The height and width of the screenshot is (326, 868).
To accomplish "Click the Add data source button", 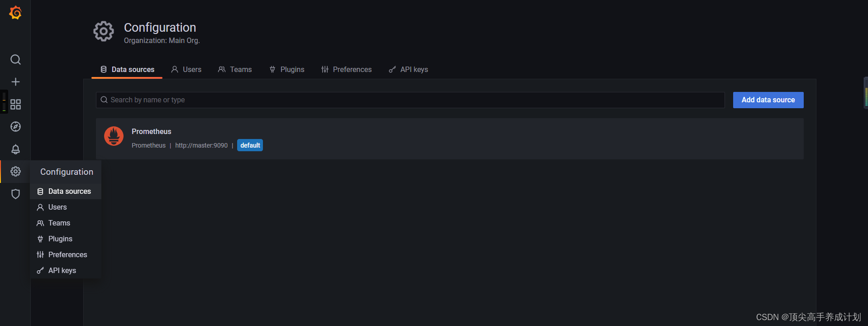I will (768, 100).
